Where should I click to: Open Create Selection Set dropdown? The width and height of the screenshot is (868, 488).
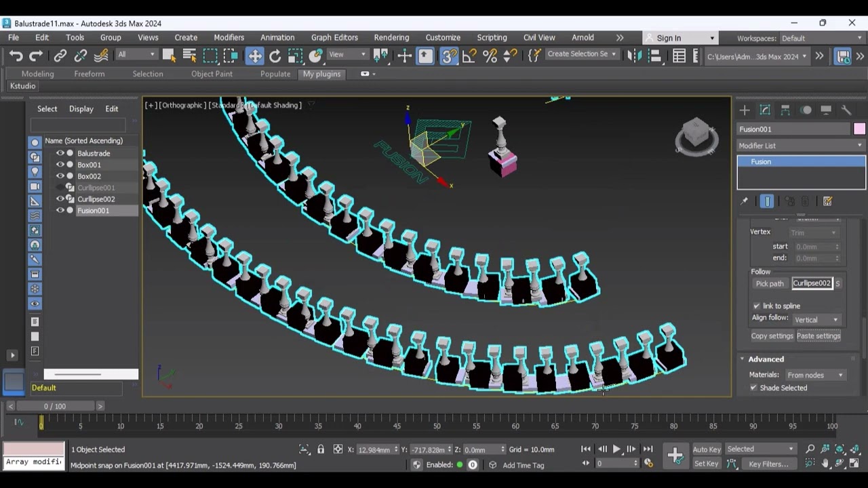(x=581, y=54)
